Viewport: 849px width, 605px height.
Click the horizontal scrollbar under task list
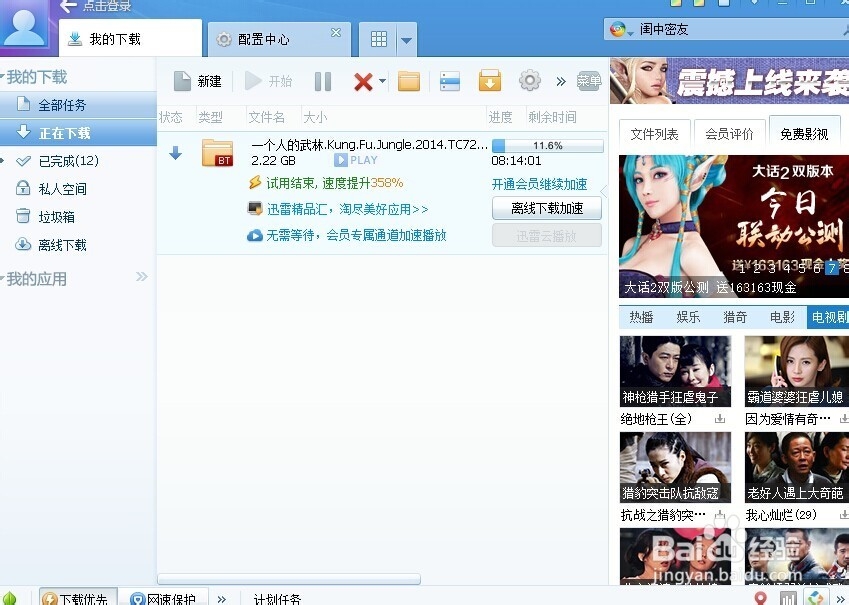tap(289, 579)
